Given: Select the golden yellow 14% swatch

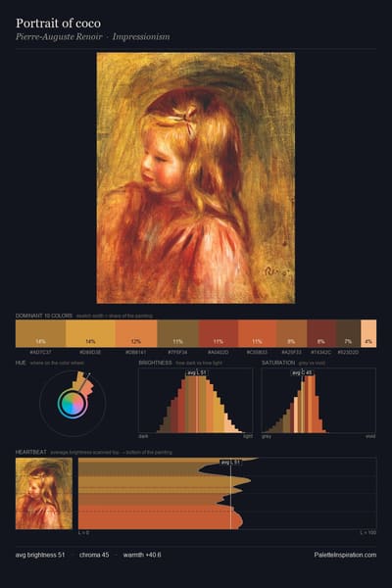Looking at the screenshot, I should (90, 333).
